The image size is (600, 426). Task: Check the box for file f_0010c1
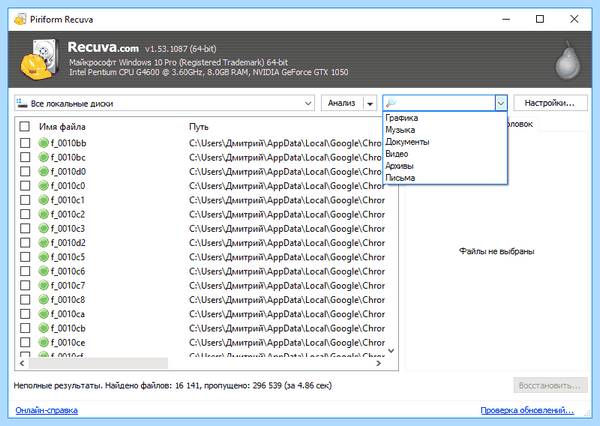click(x=25, y=200)
